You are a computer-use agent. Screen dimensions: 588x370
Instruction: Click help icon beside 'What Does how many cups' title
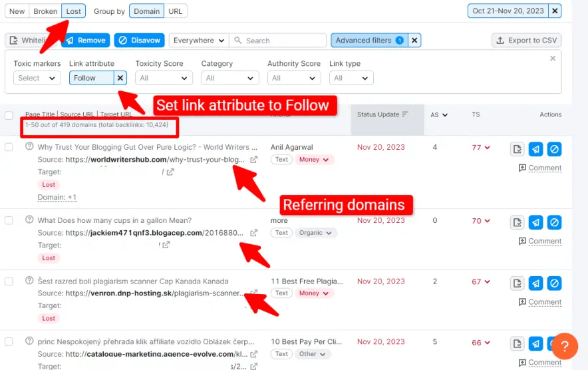click(x=29, y=220)
